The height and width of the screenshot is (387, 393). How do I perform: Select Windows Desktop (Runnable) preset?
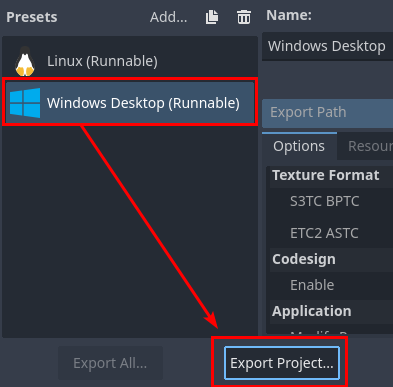tap(130, 103)
